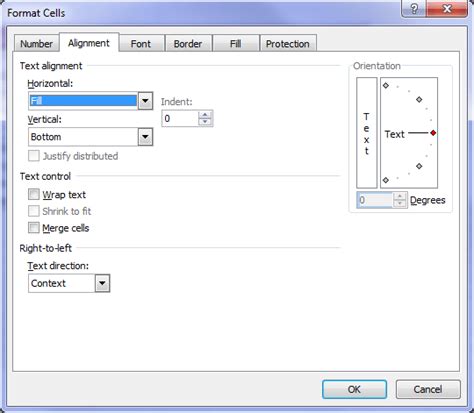Dismiss dialog with the Cancel button
Screen dimensions: 474x413
point(428,389)
